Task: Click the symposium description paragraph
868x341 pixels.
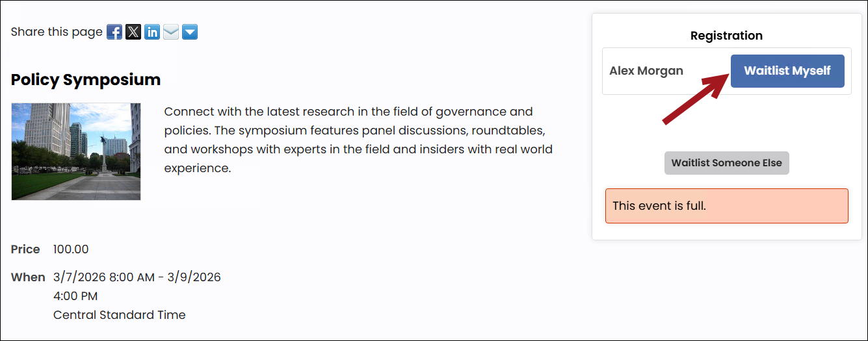Action: tap(358, 140)
